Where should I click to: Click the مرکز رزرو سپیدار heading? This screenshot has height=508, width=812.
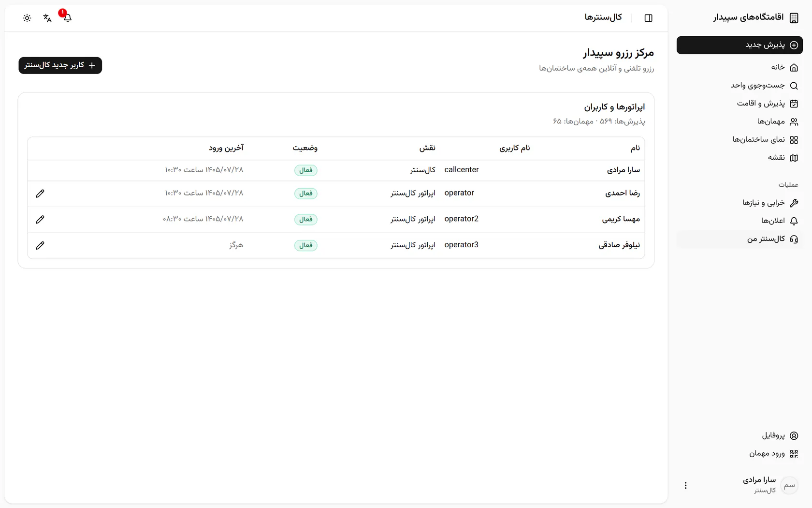pyautogui.click(x=619, y=53)
